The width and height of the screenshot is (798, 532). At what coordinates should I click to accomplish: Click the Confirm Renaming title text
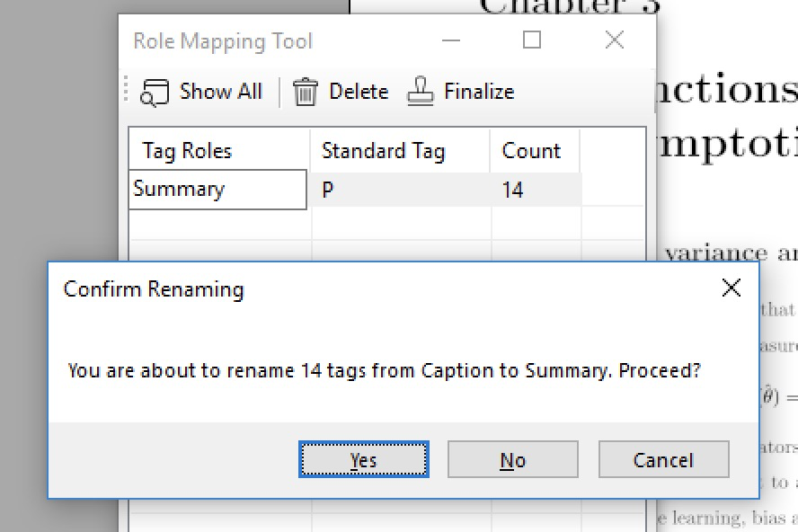pyautogui.click(x=154, y=289)
